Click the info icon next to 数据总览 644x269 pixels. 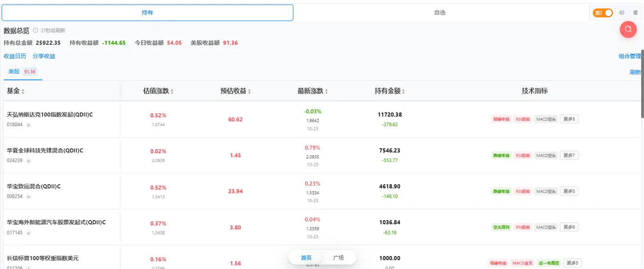click(35, 30)
